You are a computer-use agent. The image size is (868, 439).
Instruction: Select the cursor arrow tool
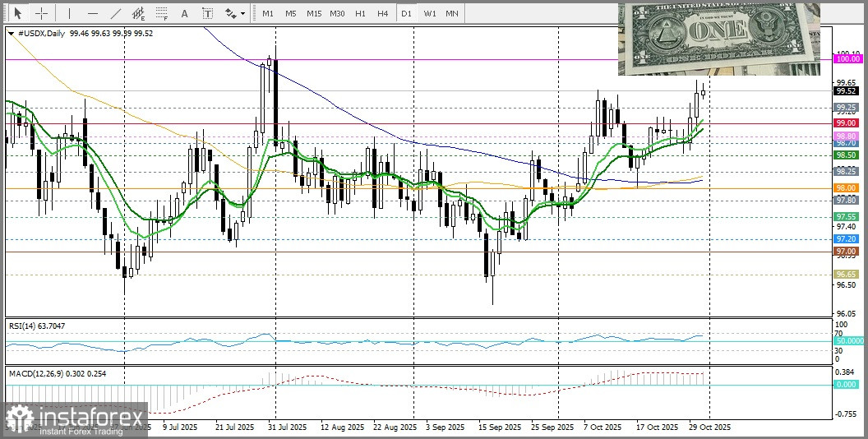(x=17, y=13)
